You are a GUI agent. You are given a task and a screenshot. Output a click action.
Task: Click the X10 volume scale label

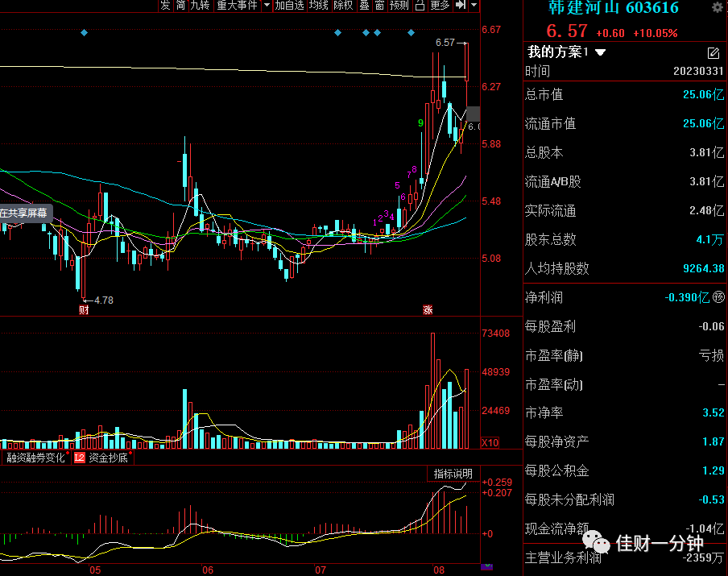(x=490, y=443)
